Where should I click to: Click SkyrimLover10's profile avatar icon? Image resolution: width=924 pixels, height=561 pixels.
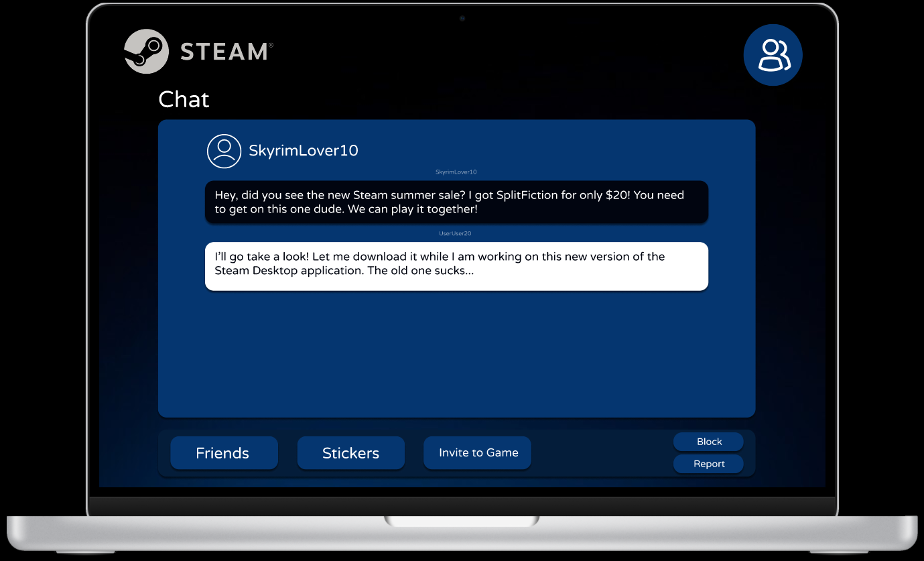click(224, 151)
